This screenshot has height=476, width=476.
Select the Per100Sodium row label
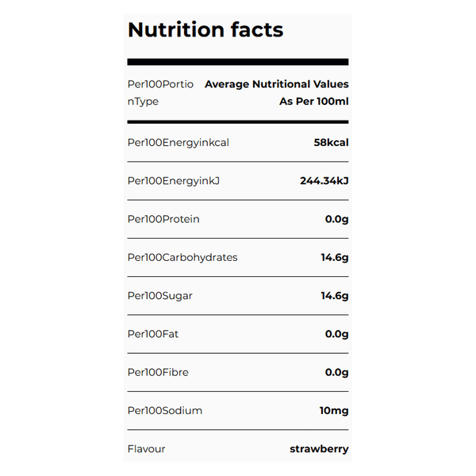click(x=164, y=410)
